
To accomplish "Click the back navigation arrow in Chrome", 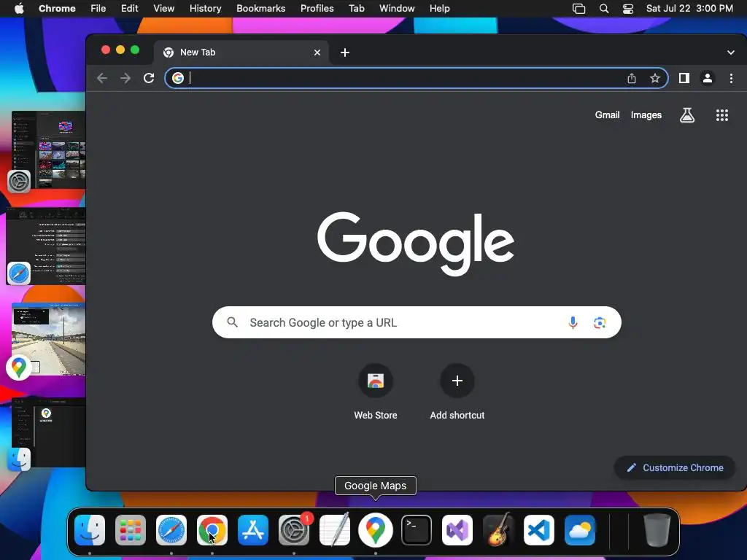I will click(x=102, y=78).
